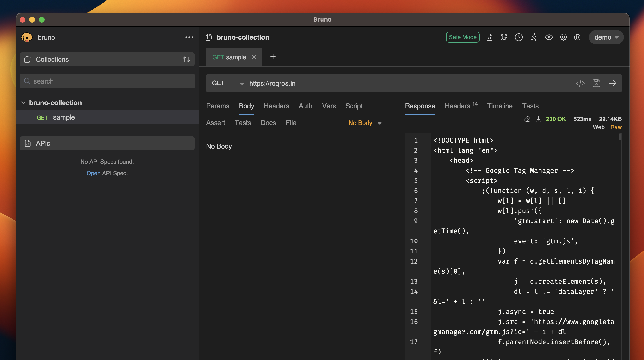Click the save request disk icon
The height and width of the screenshot is (360, 644).
coord(596,83)
